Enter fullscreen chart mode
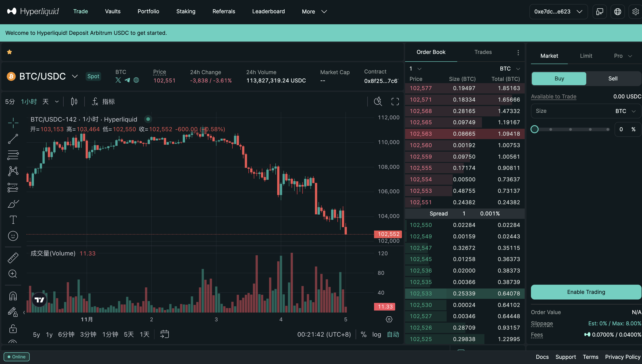The width and height of the screenshot is (642, 364). [395, 102]
